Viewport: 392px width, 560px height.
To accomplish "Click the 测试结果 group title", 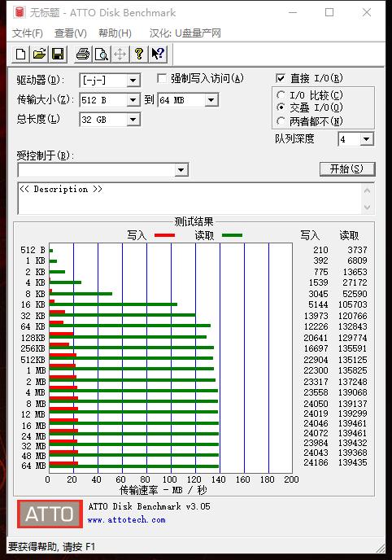I will pos(194,221).
